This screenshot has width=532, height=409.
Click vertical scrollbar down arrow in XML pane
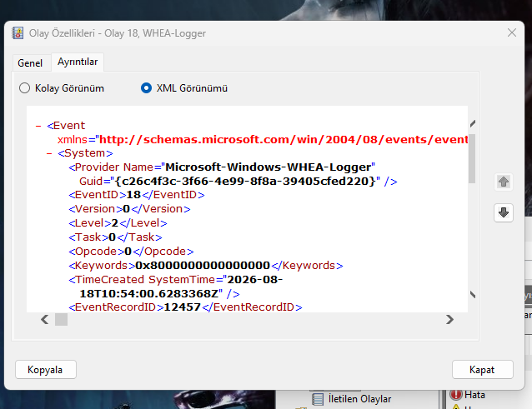(472, 295)
